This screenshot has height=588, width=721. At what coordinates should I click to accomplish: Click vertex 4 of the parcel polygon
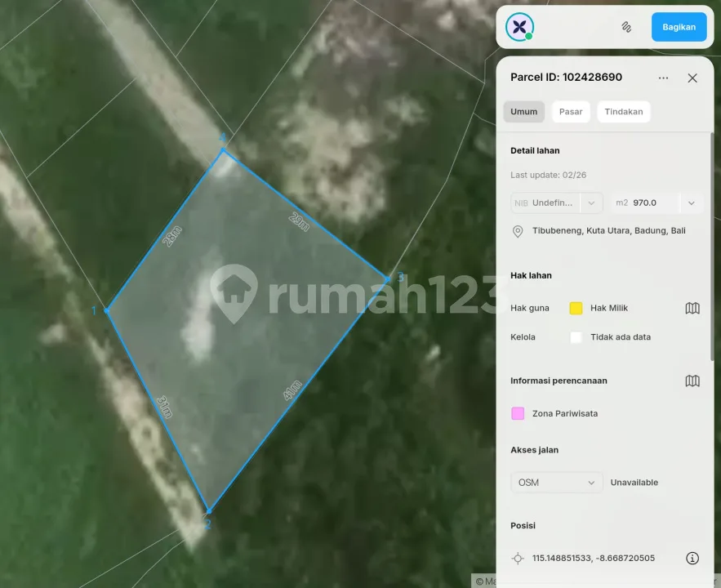pyautogui.click(x=223, y=149)
